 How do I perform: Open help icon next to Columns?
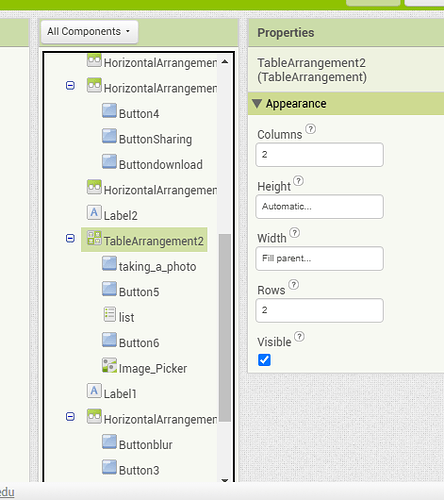pos(311,129)
